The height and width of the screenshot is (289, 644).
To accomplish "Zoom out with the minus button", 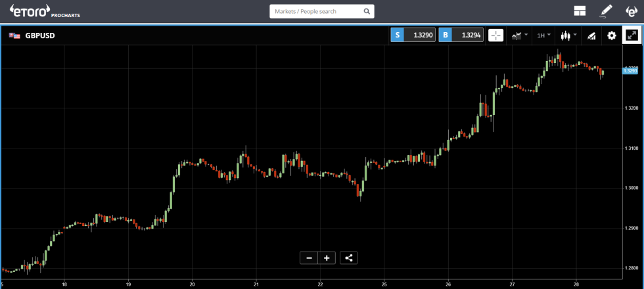I will click(309, 257).
